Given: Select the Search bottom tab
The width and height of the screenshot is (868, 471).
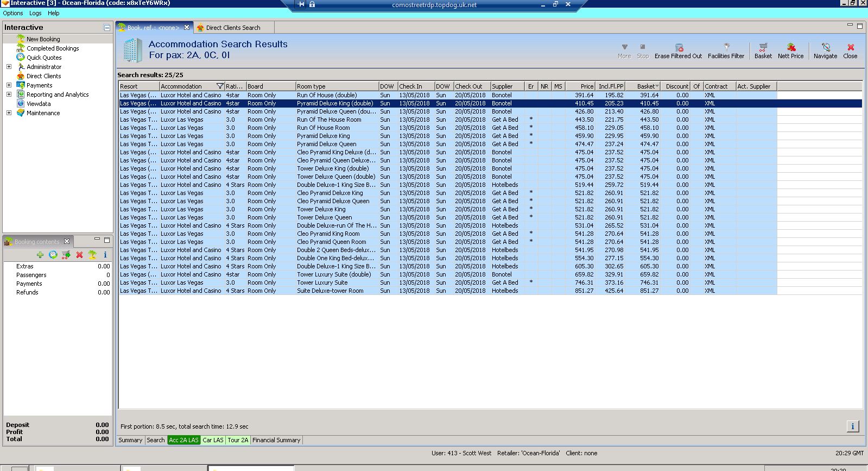Looking at the screenshot, I should point(156,440).
